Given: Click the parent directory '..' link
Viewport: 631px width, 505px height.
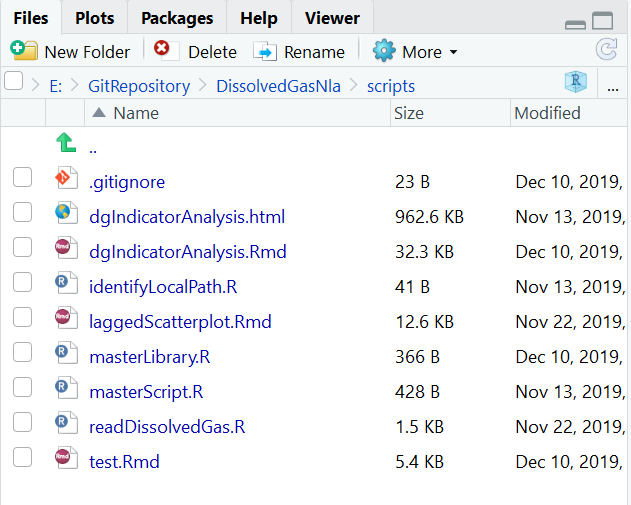Looking at the screenshot, I should tap(93, 150).
